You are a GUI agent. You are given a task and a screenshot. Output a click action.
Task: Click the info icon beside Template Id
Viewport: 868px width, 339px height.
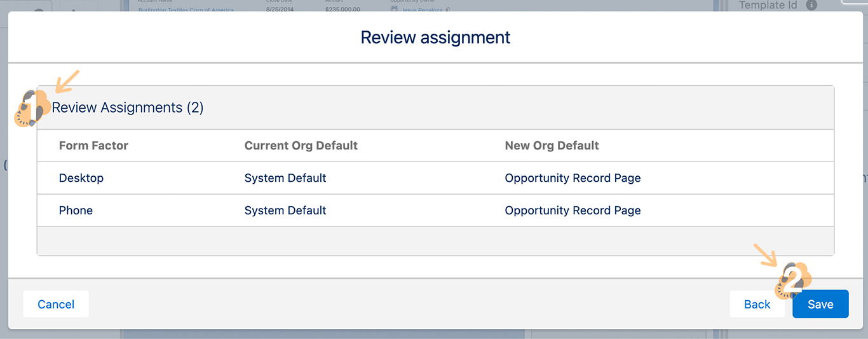point(811,5)
